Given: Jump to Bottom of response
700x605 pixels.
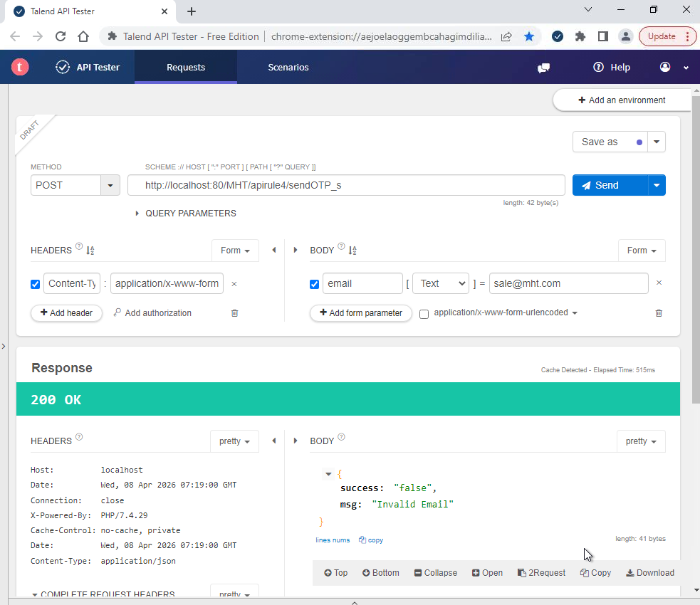Looking at the screenshot, I should (381, 573).
